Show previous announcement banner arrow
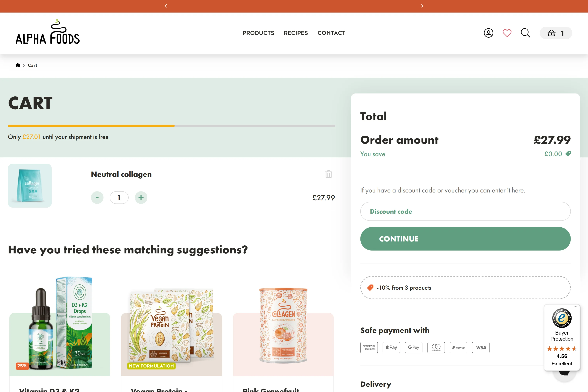The height and width of the screenshot is (392, 588). pyautogui.click(x=166, y=6)
